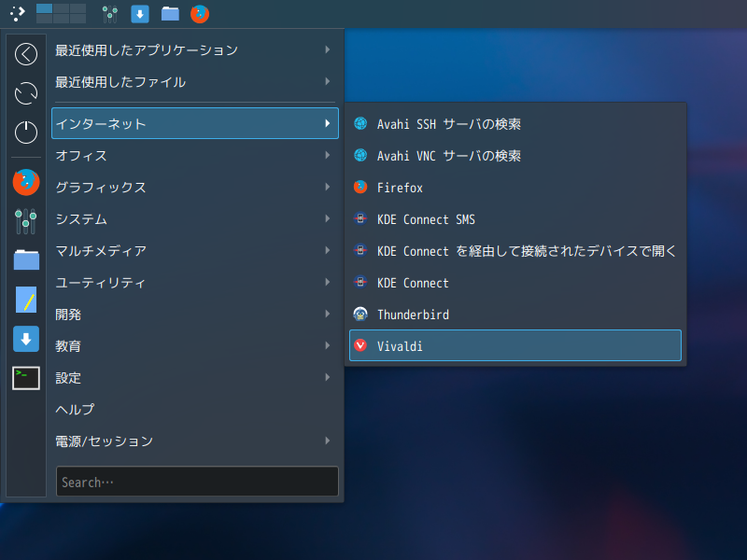Open 最近使用したファイル submenu
Viewport: 747px width, 560px height.
tap(195, 82)
